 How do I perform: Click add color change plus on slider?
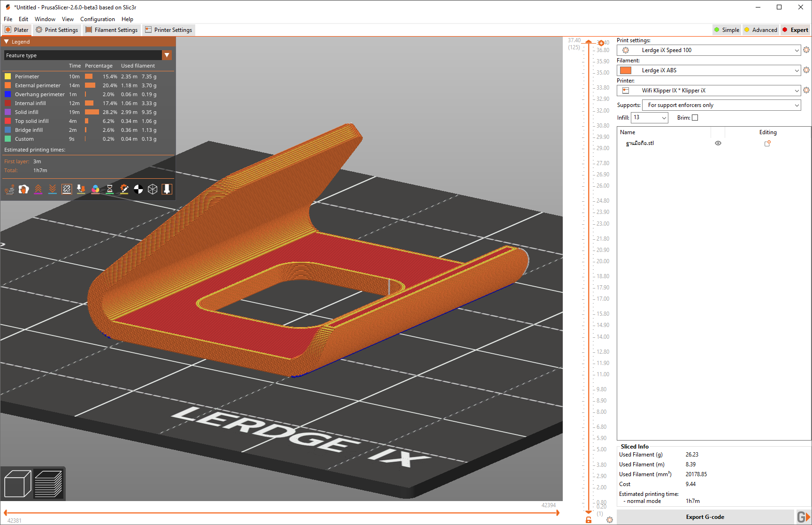pyautogui.click(x=601, y=43)
